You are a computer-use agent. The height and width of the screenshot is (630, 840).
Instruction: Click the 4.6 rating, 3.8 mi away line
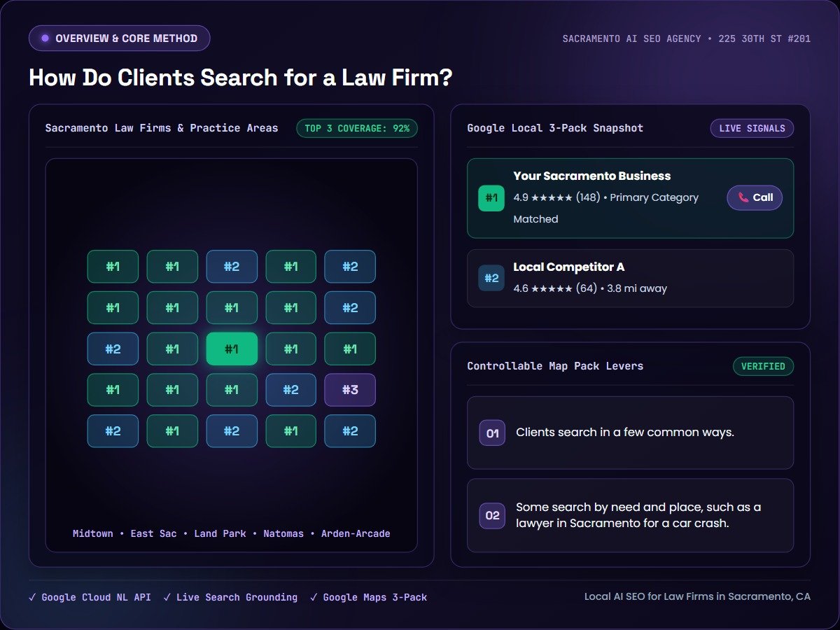pyautogui.click(x=590, y=288)
